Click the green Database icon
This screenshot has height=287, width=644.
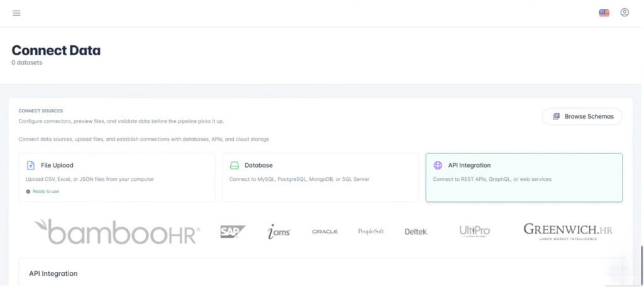234,166
